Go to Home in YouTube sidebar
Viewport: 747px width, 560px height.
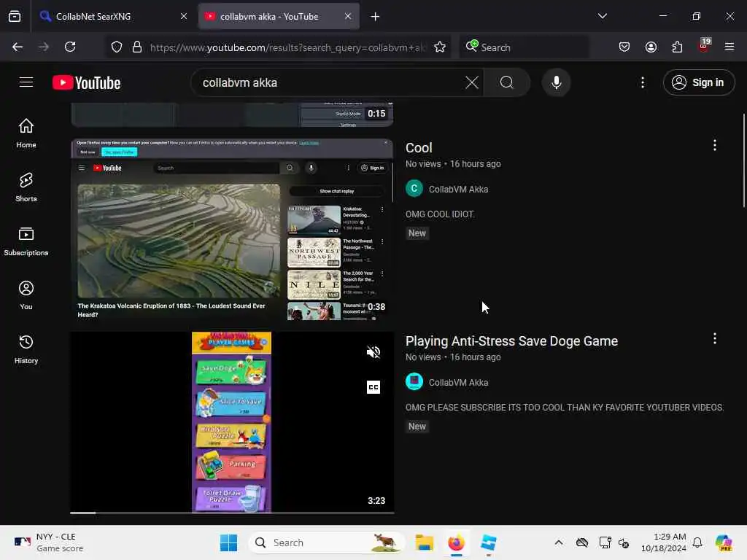click(x=26, y=133)
